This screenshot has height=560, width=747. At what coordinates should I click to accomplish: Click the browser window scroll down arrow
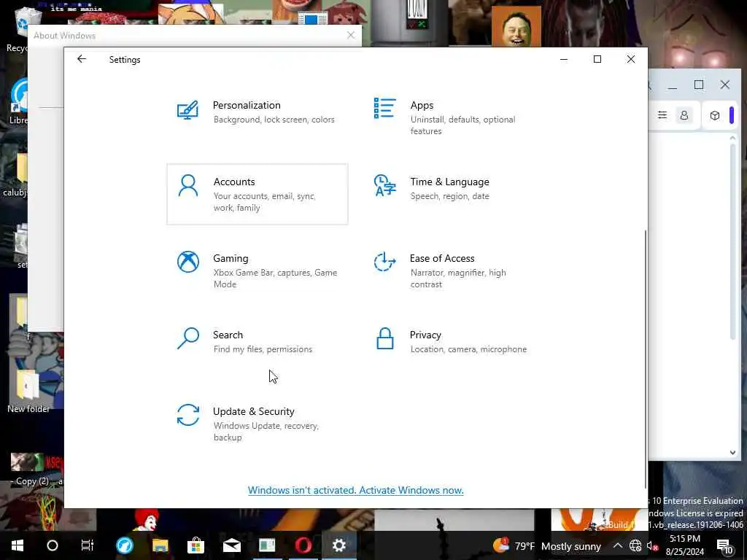[x=732, y=452]
